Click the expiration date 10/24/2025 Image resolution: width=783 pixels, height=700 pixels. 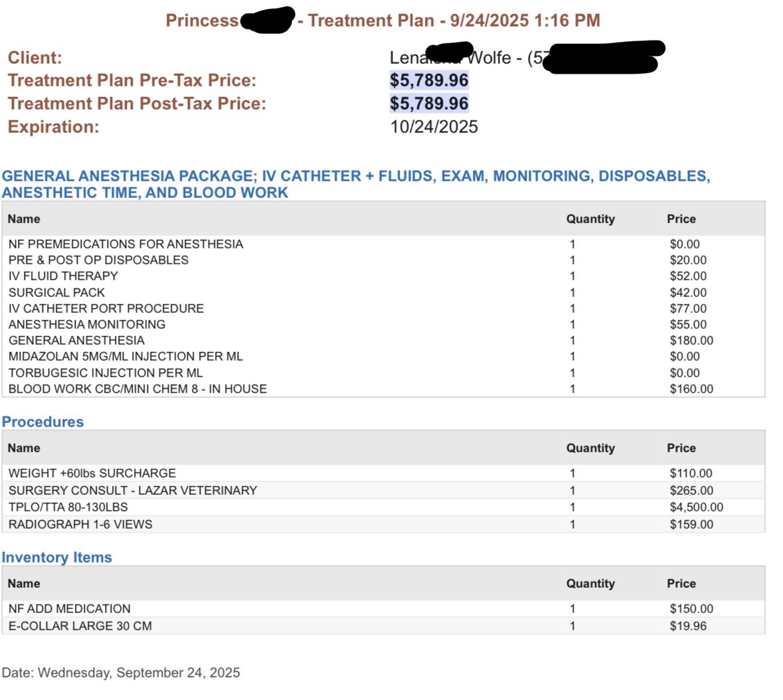pos(434,127)
